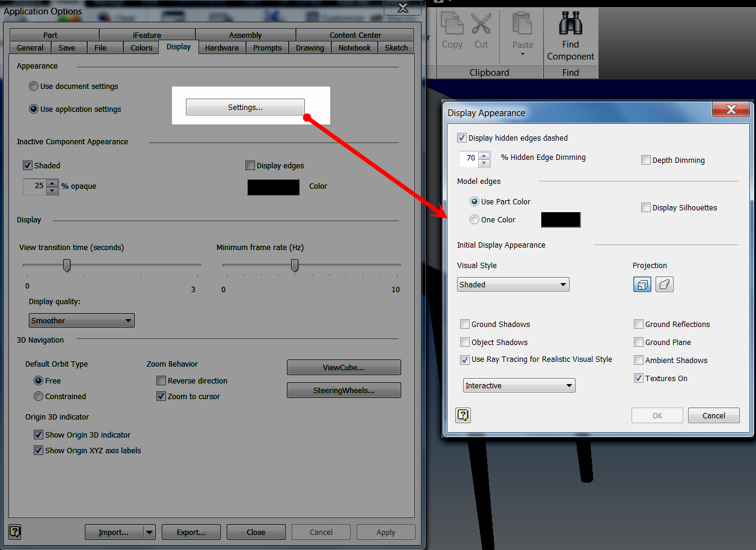Click the Model edges color swatch
The image size is (756, 550).
pyautogui.click(x=561, y=219)
